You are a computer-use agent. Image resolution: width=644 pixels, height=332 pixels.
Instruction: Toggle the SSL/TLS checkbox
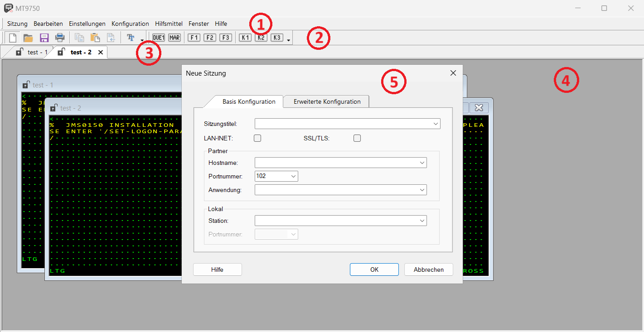click(357, 138)
